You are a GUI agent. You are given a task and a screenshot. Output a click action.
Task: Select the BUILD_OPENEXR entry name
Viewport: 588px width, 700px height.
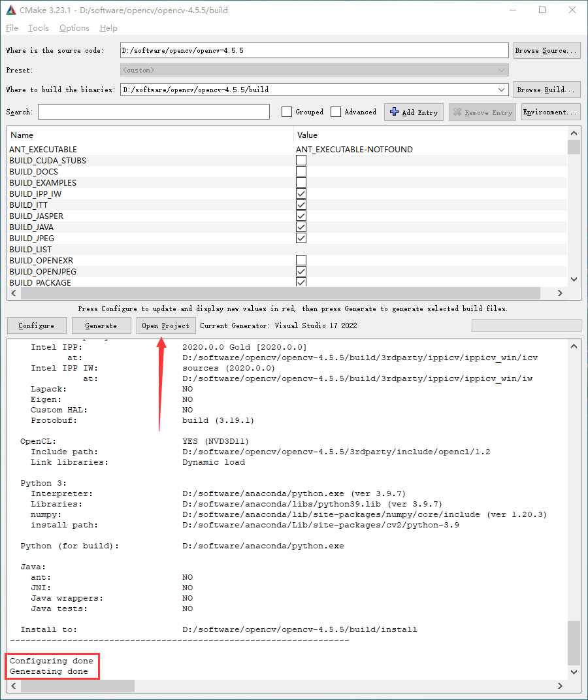41,261
